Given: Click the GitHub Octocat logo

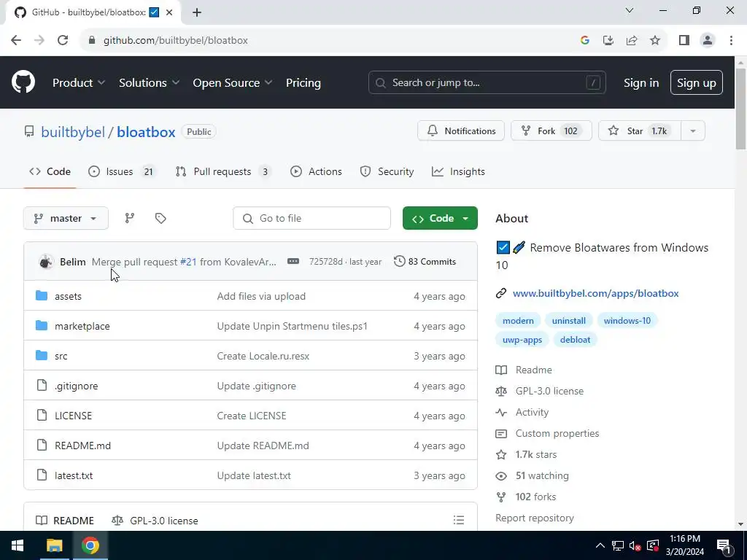Looking at the screenshot, I should tap(23, 82).
